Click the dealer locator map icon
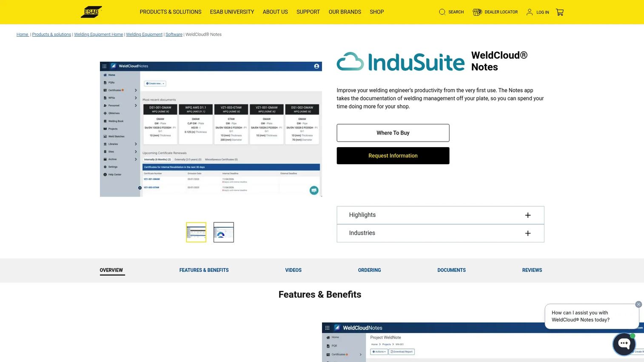 click(477, 12)
